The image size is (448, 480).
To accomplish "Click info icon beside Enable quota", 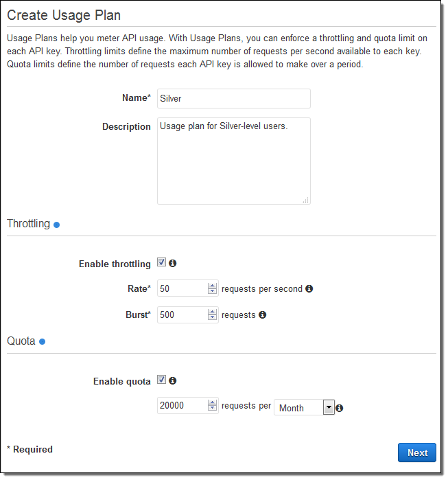I will (x=173, y=380).
